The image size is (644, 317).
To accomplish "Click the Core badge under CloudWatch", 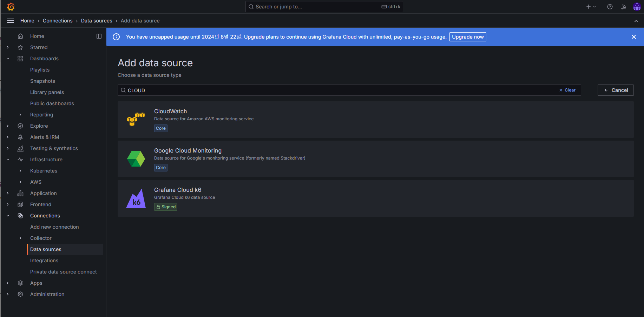I will 161,128.
